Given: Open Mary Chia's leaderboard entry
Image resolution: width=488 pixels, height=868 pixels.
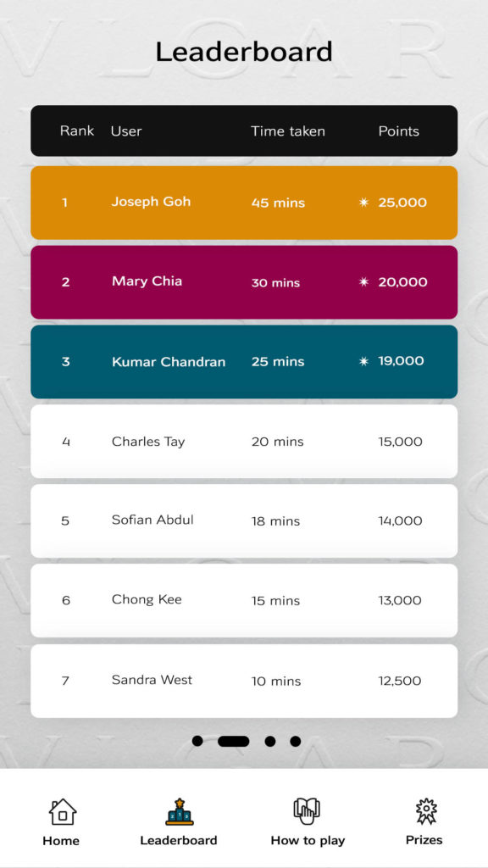Looking at the screenshot, I should point(244,282).
